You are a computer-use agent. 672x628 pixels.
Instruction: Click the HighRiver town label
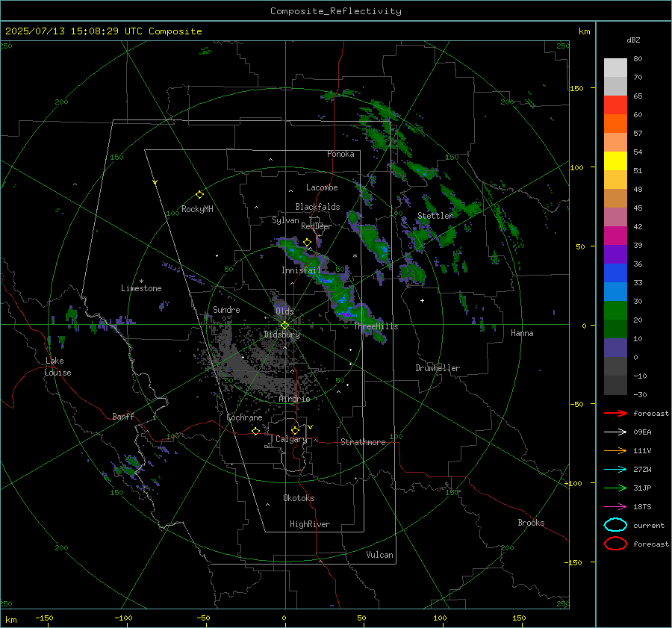click(x=310, y=524)
